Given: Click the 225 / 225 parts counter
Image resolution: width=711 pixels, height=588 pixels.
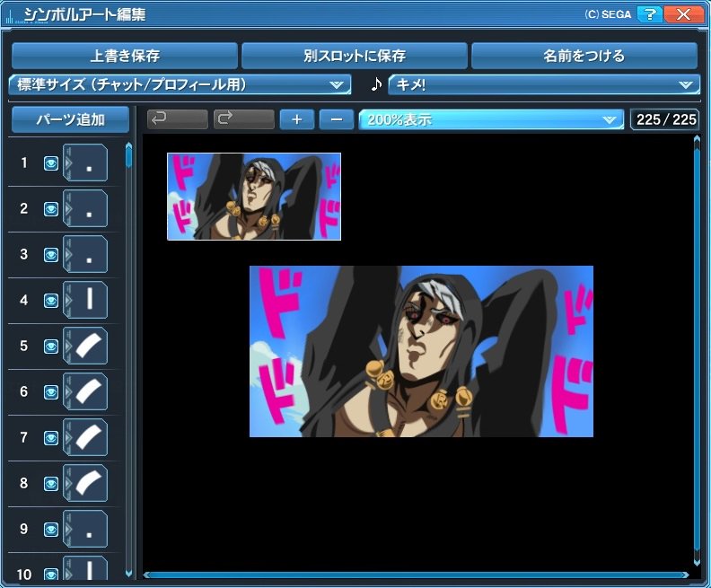Looking at the screenshot, I should 665,119.
